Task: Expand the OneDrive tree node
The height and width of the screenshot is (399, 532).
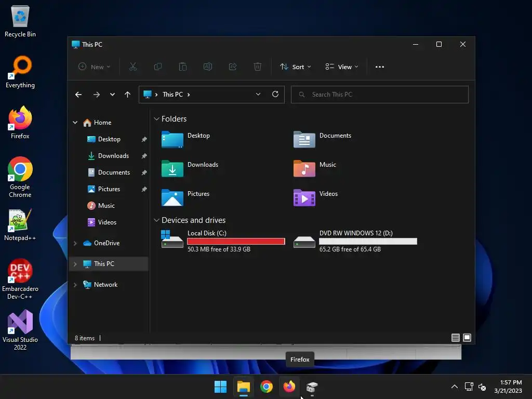Action: 75,243
